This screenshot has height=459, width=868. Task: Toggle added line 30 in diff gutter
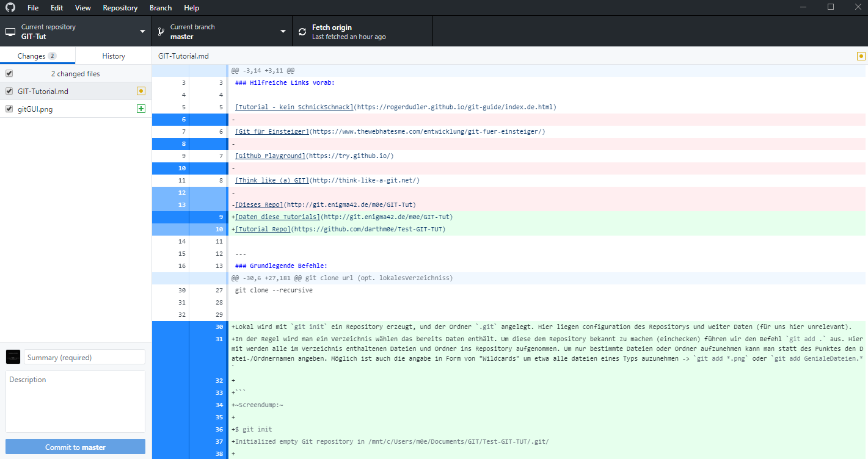click(x=189, y=327)
